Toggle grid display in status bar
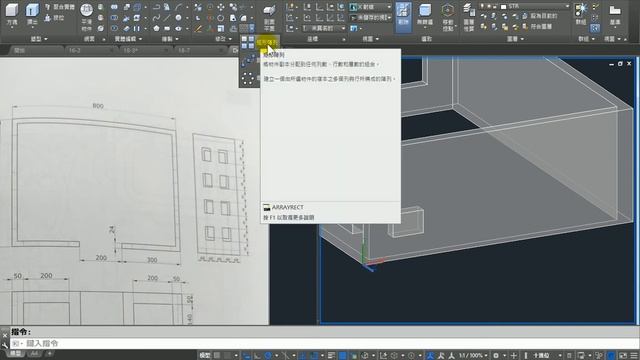This screenshot has width=640, height=360. coord(218,356)
